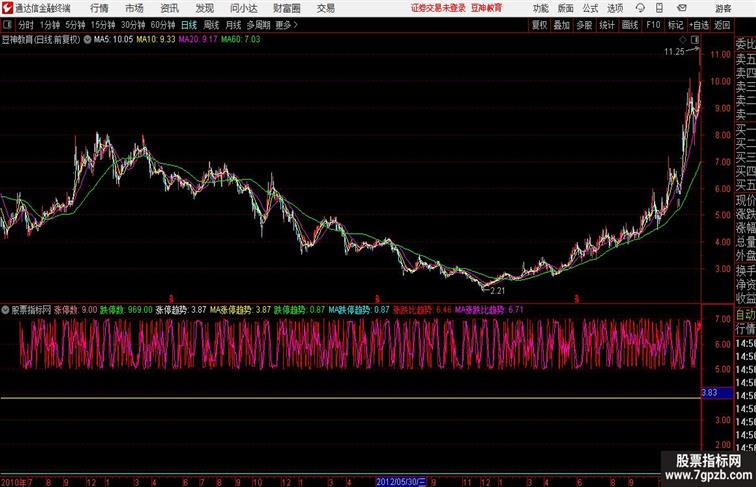The image size is (756, 487).
Task: Click the MA60: 7.03 indicator label
Action: click(241, 40)
